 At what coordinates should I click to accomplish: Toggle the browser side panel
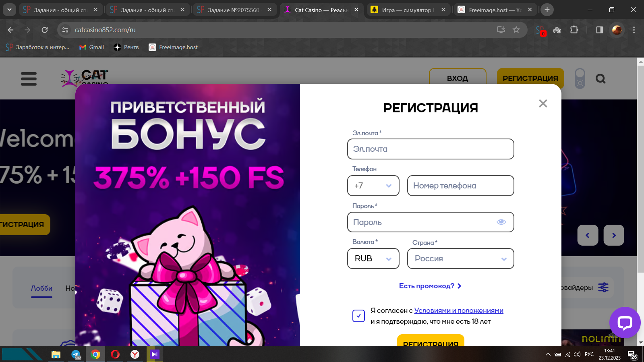coord(600,30)
